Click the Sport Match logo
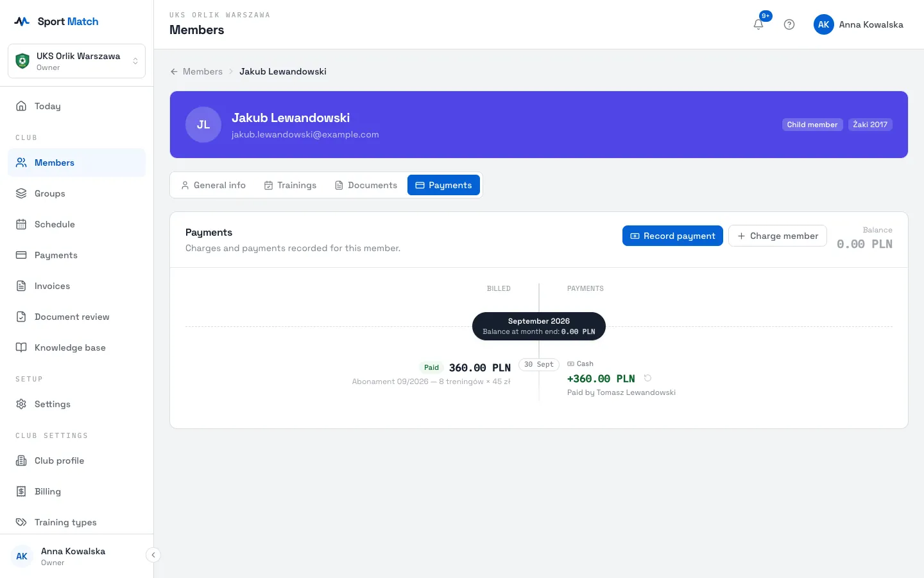This screenshot has height=578, width=924. point(56,21)
